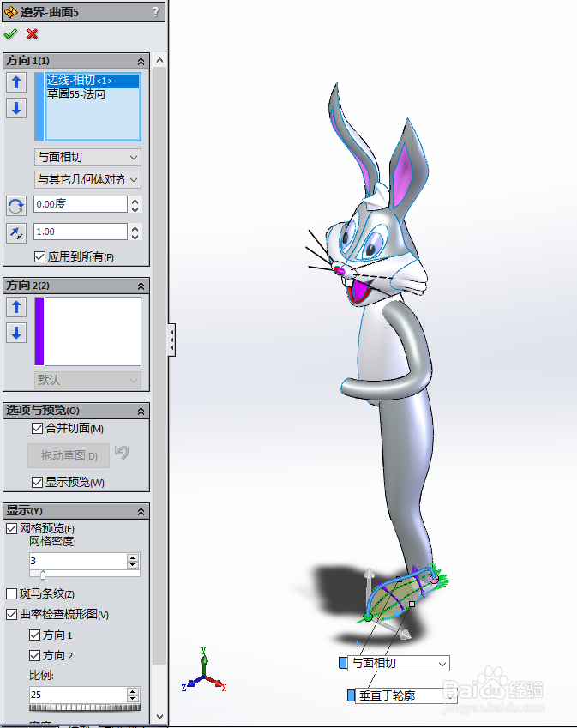Click the green connector point on foot
This screenshot has width=577, height=728.
tap(368, 617)
